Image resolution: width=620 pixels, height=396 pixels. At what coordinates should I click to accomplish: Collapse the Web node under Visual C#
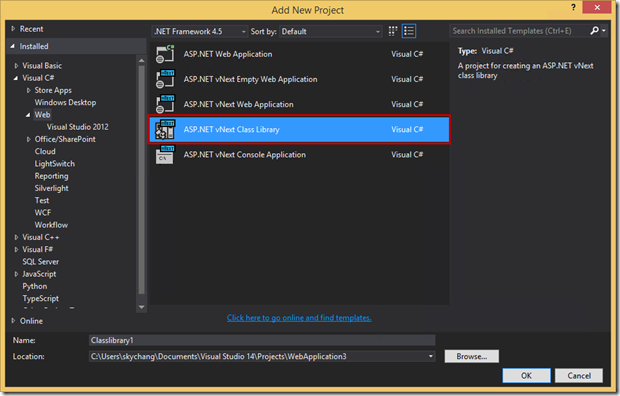pos(28,115)
